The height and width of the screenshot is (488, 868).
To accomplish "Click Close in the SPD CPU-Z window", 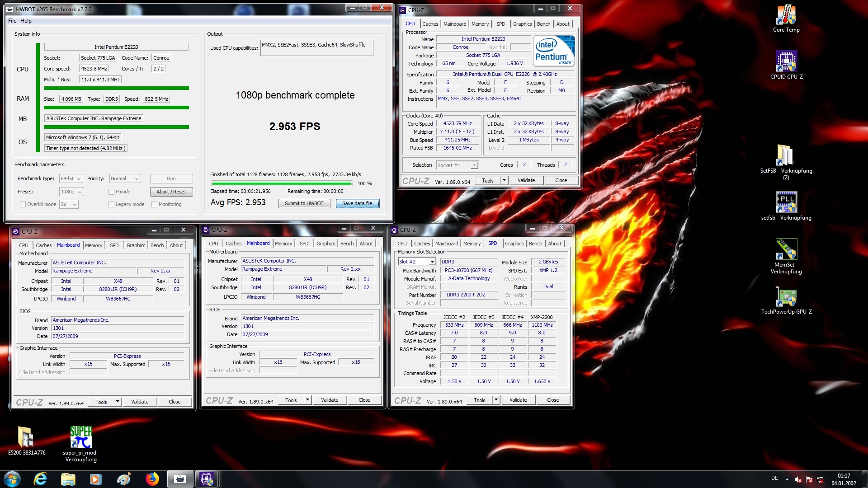I will point(553,400).
